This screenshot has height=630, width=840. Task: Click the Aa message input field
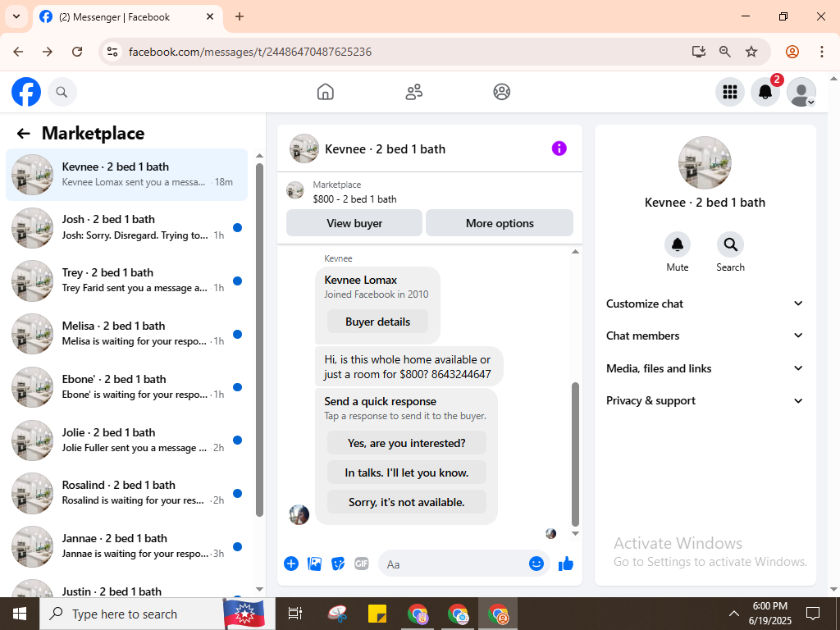tap(455, 564)
